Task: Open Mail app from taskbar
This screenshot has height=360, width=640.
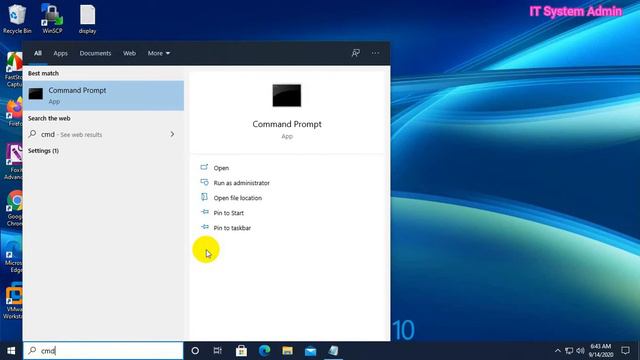Action: 310,351
